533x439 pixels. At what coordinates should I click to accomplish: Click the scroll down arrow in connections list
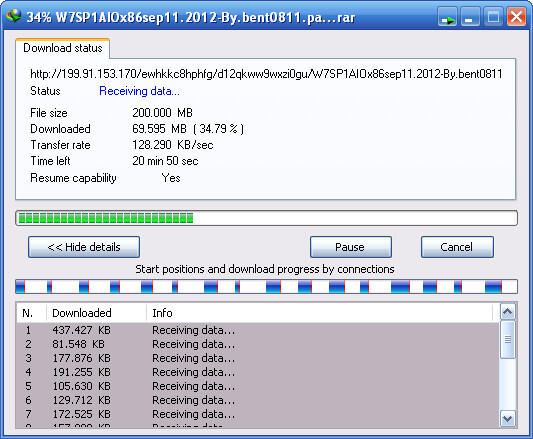(x=508, y=419)
